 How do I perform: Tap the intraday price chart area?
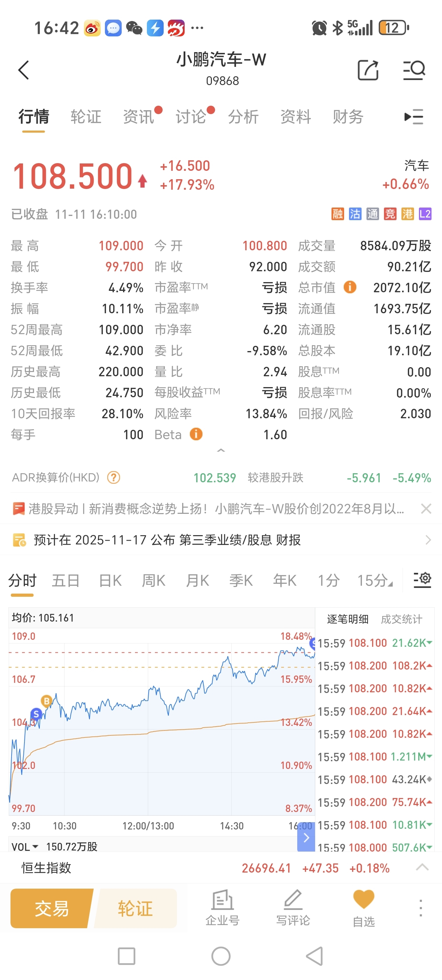tap(162, 721)
